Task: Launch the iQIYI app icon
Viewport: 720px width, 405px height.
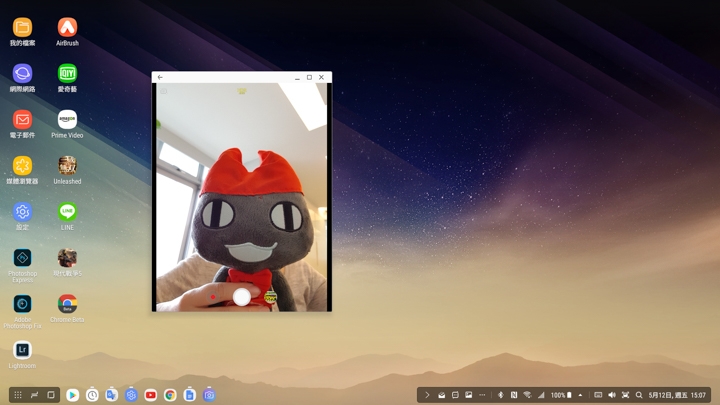Action: pyautogui.click(x=67, y=73)
